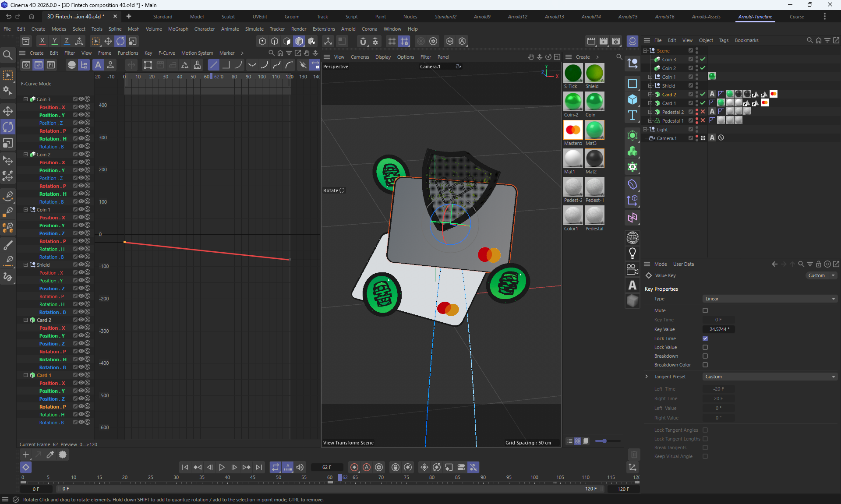Switch to the Sculpt layout tab
841x504 pixels.
228,17
